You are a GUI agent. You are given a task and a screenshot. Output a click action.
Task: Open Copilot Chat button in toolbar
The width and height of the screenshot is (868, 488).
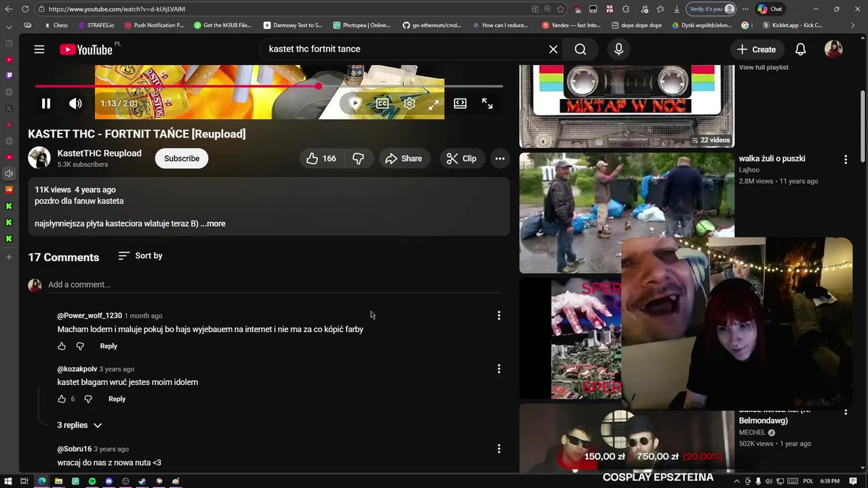point(770,9)
